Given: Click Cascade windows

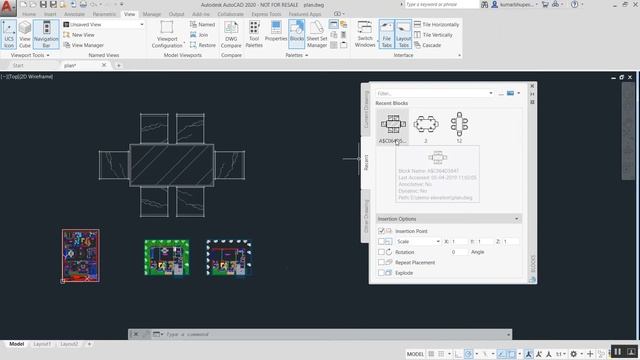Looking at the screenshot, I should pos(428,45).
